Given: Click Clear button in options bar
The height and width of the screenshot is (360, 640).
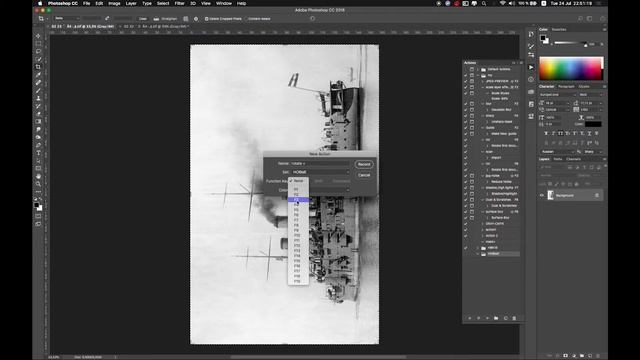Looking at the screenshot, I should (x=142, y=19).
